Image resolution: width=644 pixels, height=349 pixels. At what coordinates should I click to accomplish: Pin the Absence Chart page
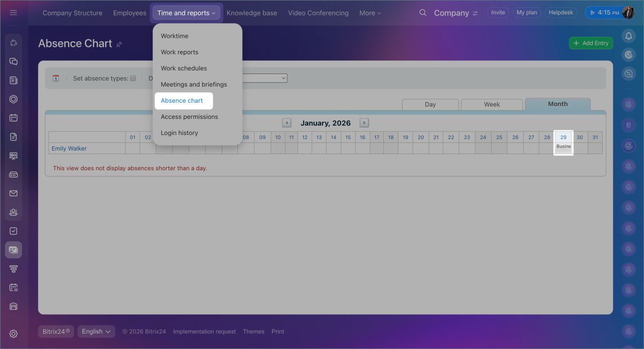pos(119,44)
